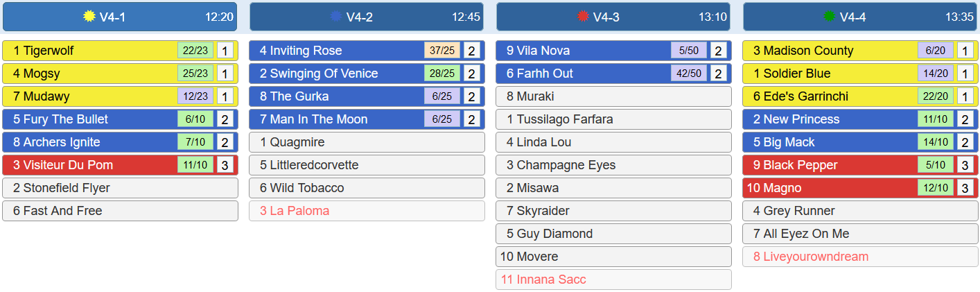Screen dimensions: 980x292
Task: Click scratched horse 3 La Paloma
Action: pyautogui.click(x=367, y=211)
